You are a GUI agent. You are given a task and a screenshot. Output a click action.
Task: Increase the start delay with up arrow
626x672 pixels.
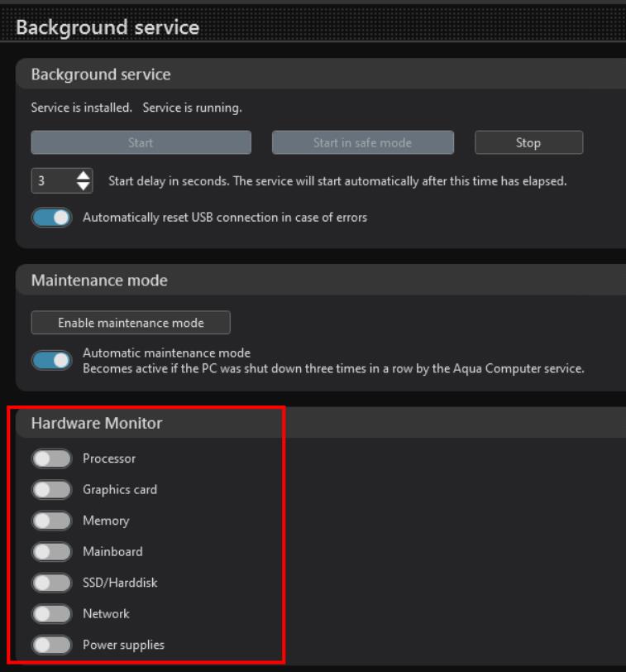(84, 175)
